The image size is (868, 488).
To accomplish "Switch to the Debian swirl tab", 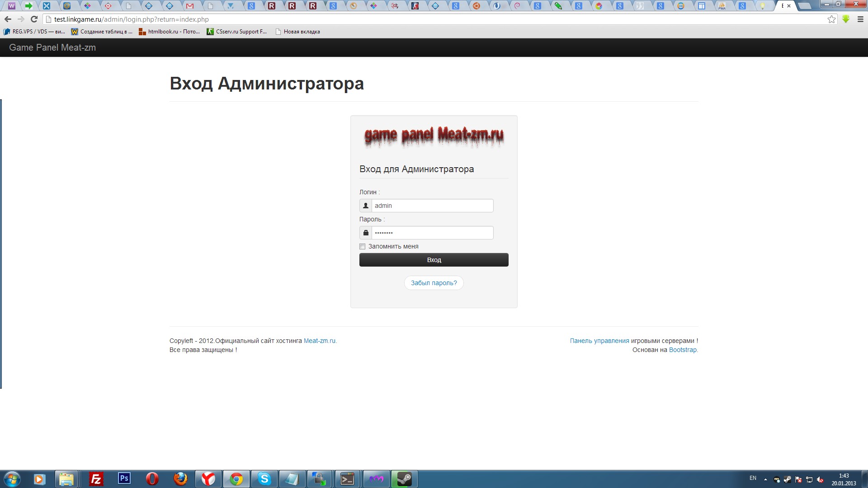I will tap(518, 6).
